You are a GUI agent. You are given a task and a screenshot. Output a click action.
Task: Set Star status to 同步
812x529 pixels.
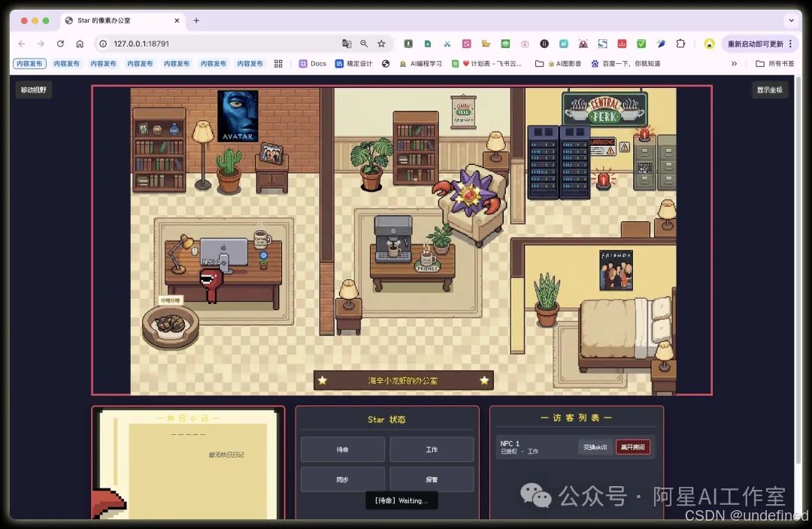pos(343,479)
